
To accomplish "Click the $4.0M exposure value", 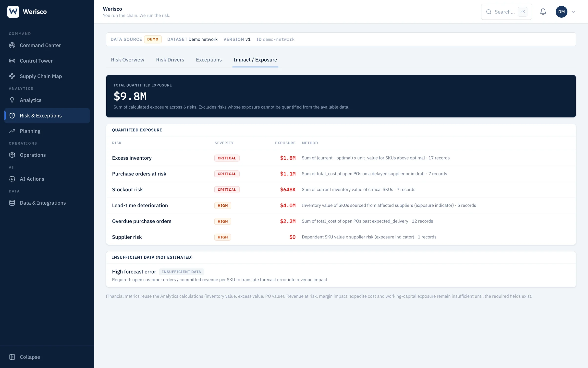I will pos(288,205).
